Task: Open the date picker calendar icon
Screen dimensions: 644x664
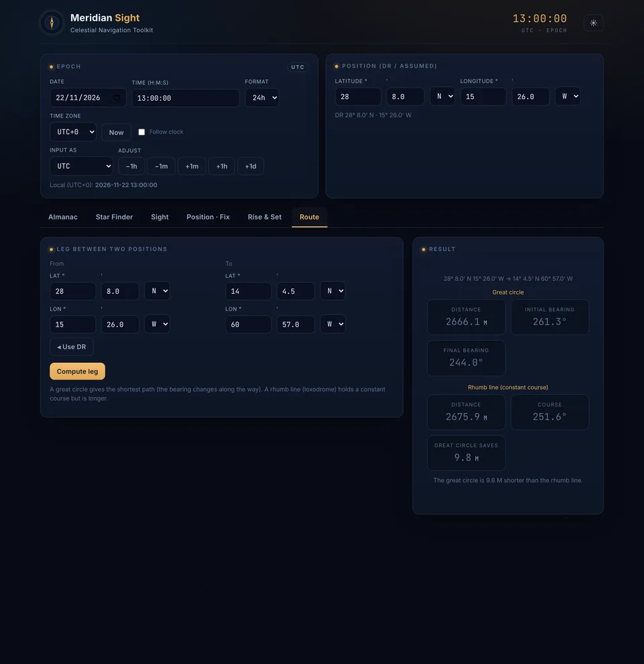Action: 117,97
